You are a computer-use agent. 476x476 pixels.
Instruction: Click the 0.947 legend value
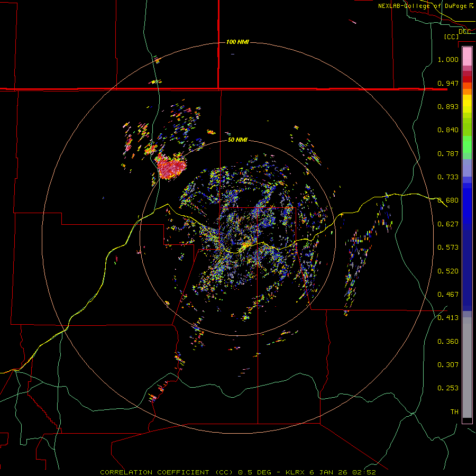[448, 83]
